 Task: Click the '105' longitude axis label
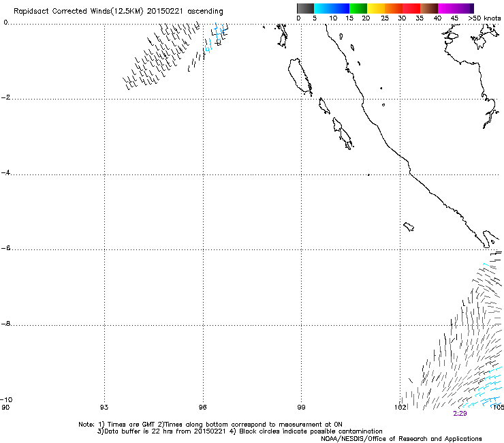point(499,408)
